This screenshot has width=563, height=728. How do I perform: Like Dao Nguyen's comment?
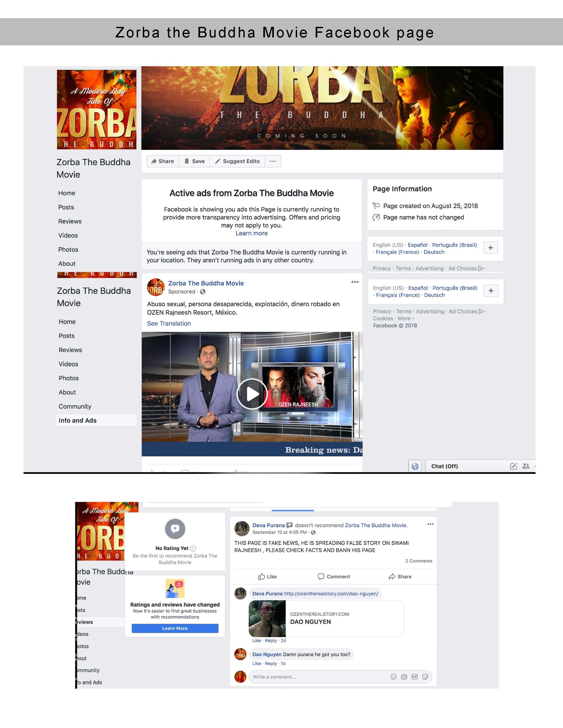coord(256,664)
